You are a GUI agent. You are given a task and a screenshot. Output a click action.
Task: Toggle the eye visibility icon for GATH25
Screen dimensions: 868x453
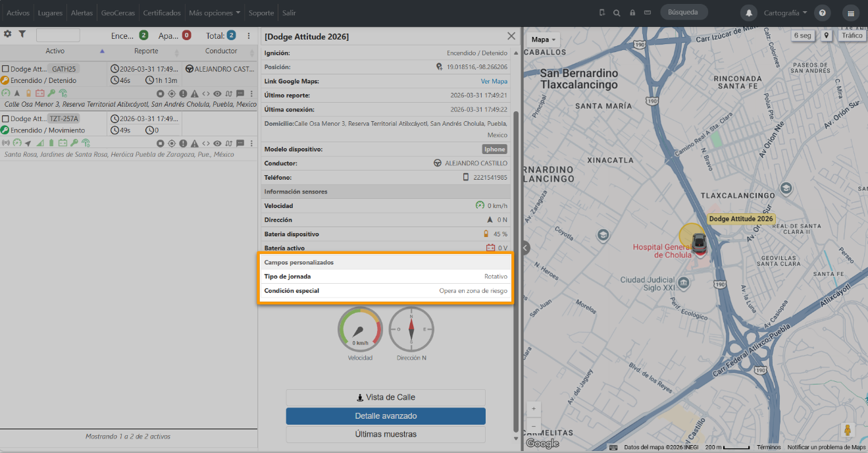coord(217,93)
